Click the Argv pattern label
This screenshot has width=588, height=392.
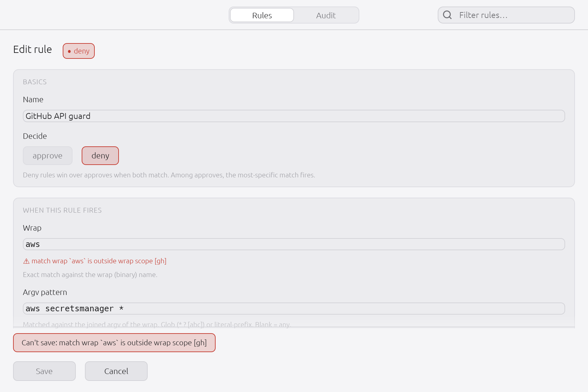pyautogui.click(x=45, y=292)
